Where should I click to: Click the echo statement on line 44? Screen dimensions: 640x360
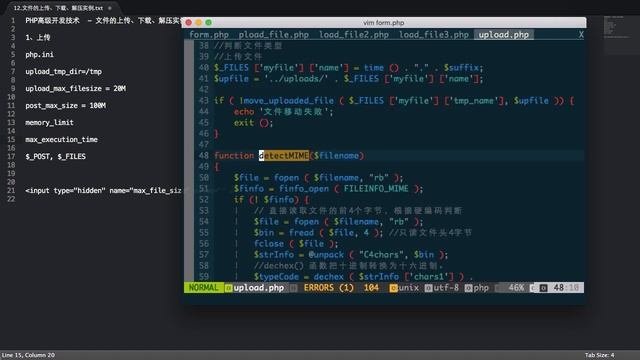[x=244, y=111]
